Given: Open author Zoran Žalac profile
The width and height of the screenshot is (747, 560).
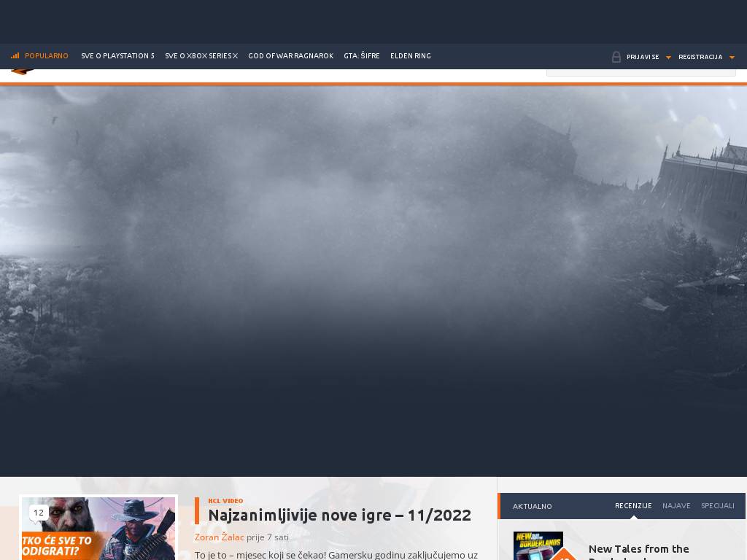Looking at the screenshot, I should pyautogui.click(x=219, y=537).
